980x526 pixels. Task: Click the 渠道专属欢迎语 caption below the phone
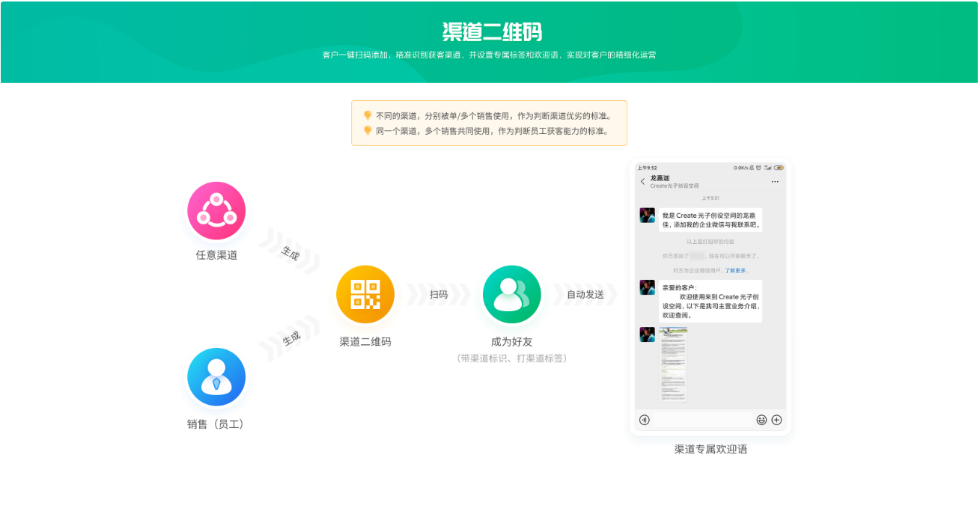coord(710,450)
